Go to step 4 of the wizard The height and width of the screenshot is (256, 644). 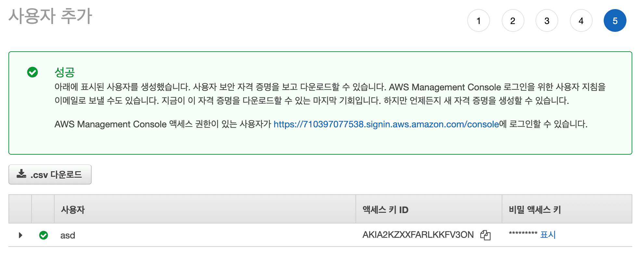tap(581, 21)
